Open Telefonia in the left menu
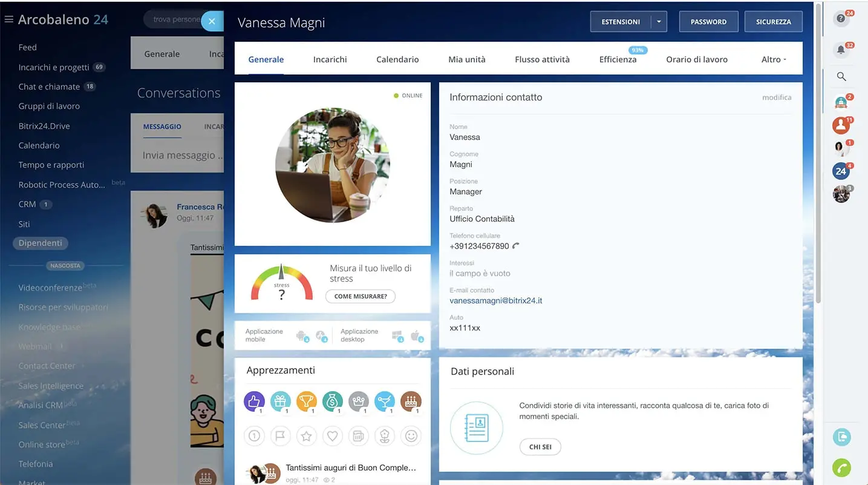 coord(36,464)
